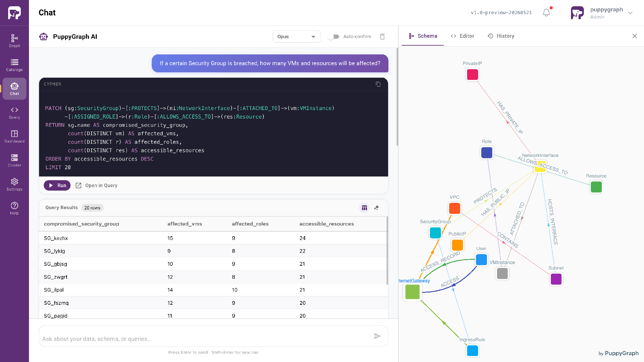This screenshot has height=362, width=644.
Task: Click the PuppyGraph AI robot icon
Action: pyautogui.click(x=43, y=37)
